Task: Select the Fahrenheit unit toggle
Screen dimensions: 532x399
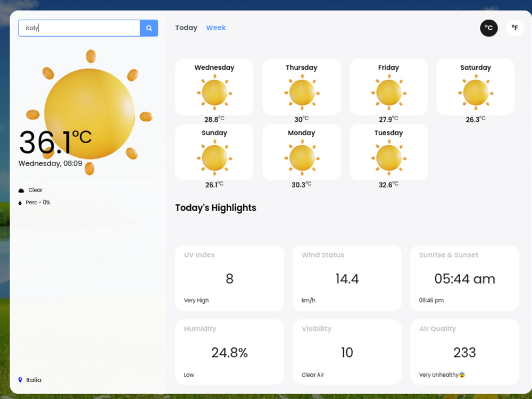Action: [514, 28]
